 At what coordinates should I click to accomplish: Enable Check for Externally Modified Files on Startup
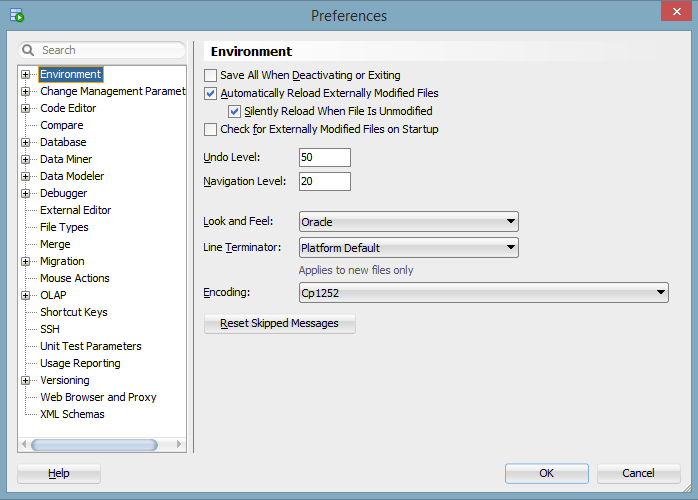(x=211, y=130)
